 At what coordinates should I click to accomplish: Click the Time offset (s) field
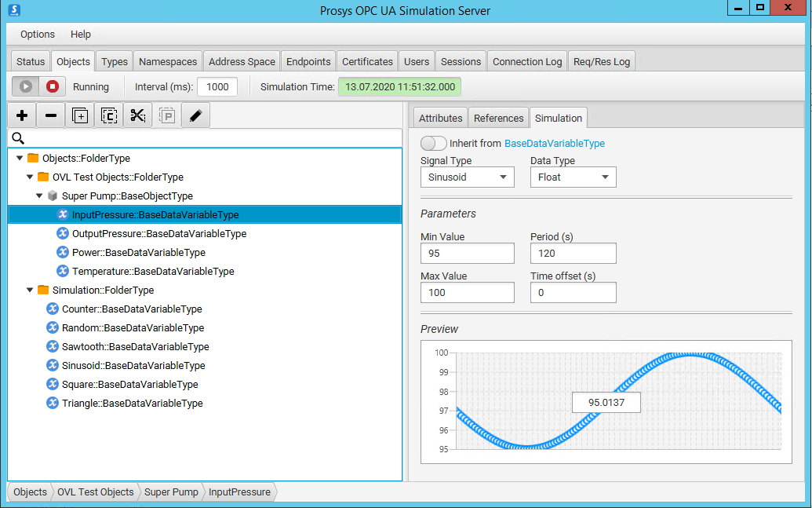pos(573,292)
